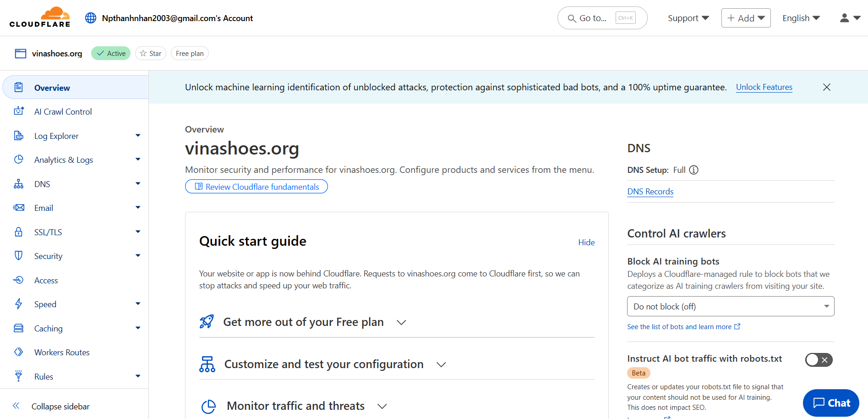
Task: Open DNS Records
Action: point(650,191)
